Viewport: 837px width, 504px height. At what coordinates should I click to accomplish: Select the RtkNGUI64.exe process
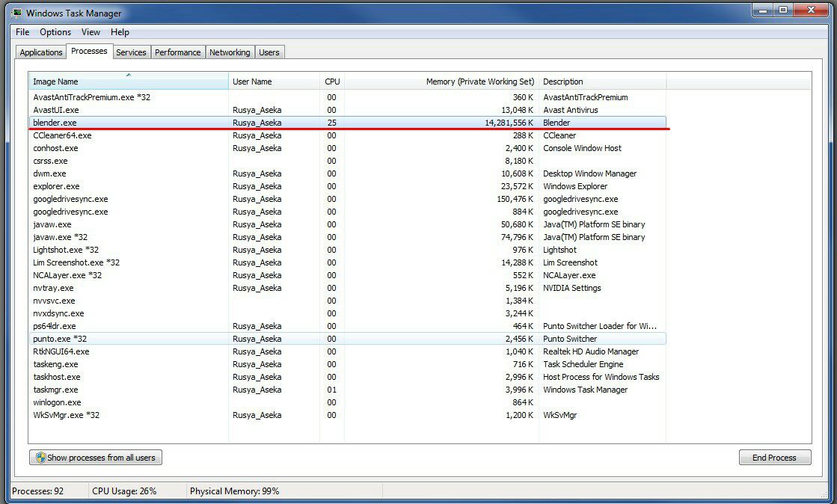click(x=348, y=351)
